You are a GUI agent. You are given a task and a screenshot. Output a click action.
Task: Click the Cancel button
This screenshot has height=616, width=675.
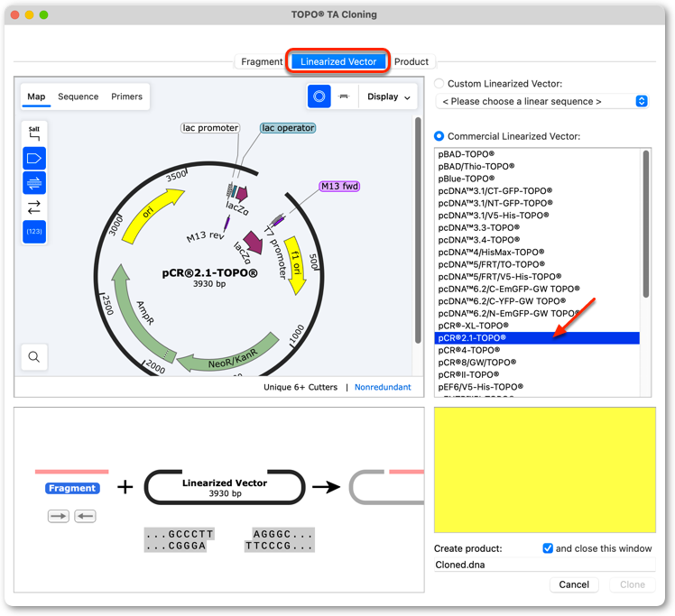574,584
